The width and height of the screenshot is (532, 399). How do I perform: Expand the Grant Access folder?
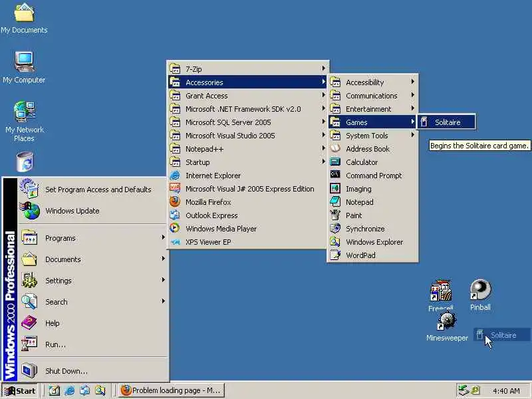pos(247,96)
